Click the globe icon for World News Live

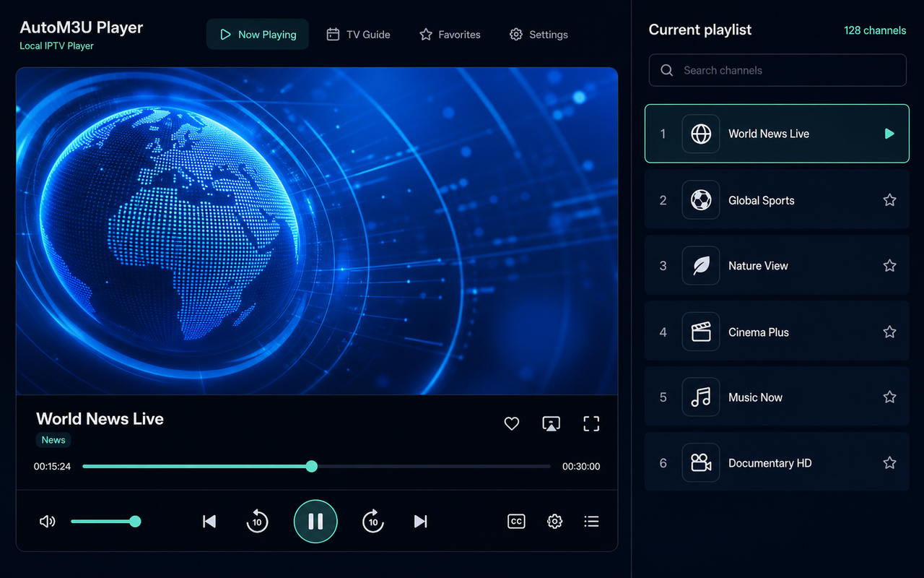point(701,134)
